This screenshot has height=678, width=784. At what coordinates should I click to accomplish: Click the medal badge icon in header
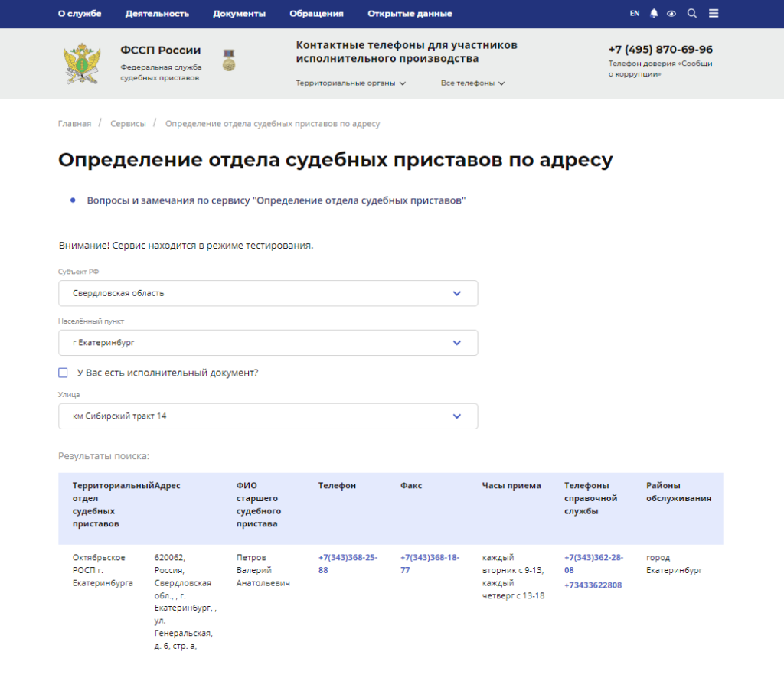(228, 61)
